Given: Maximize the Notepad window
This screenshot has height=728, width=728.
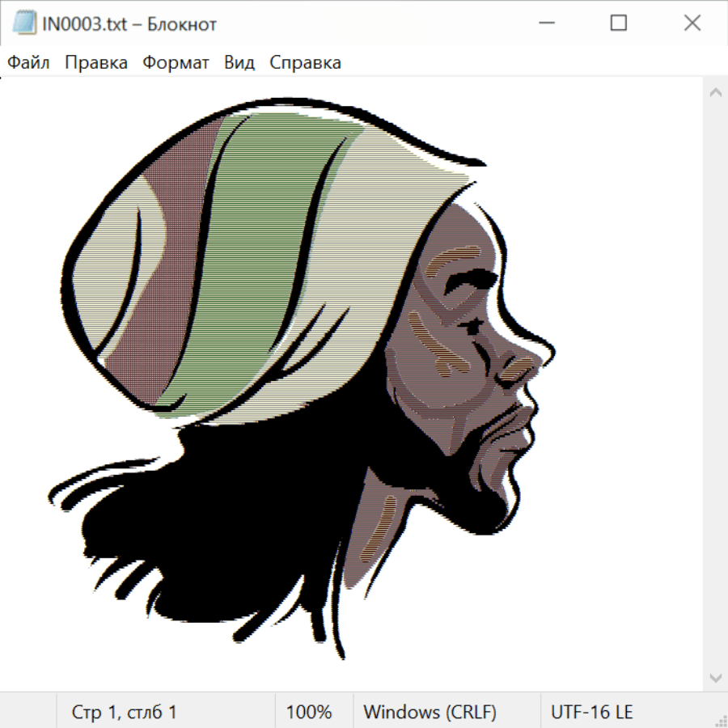Looking at the screenshot, I should coord(619,23).
